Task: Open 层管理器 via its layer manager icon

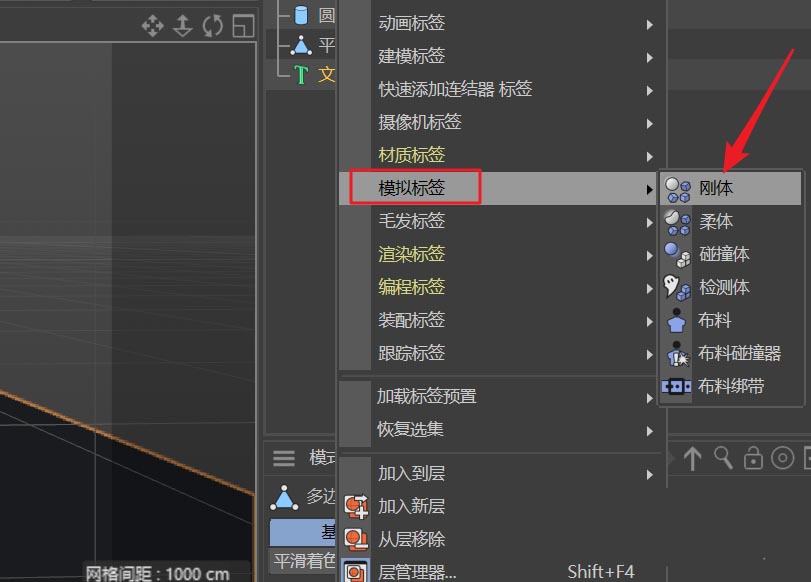Action: [x=356, y=571]
